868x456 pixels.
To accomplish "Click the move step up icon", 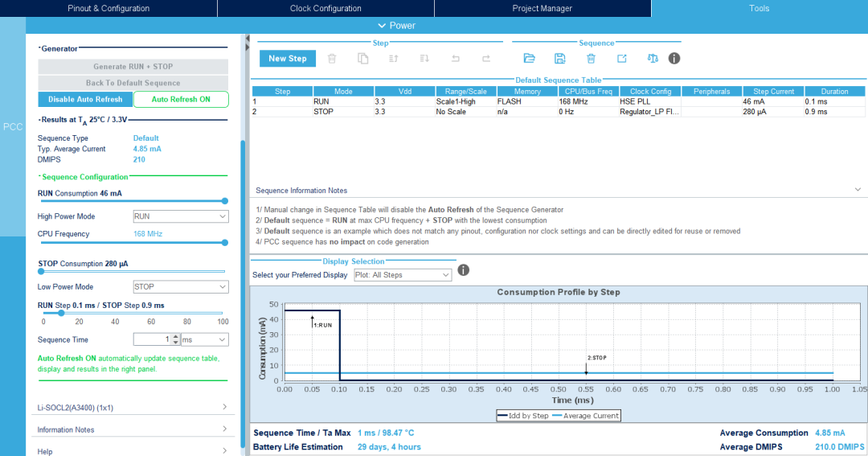I will coord(394,58).
